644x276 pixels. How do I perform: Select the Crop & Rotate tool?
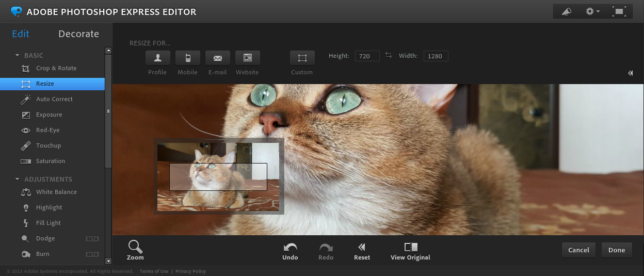point(52,68)
